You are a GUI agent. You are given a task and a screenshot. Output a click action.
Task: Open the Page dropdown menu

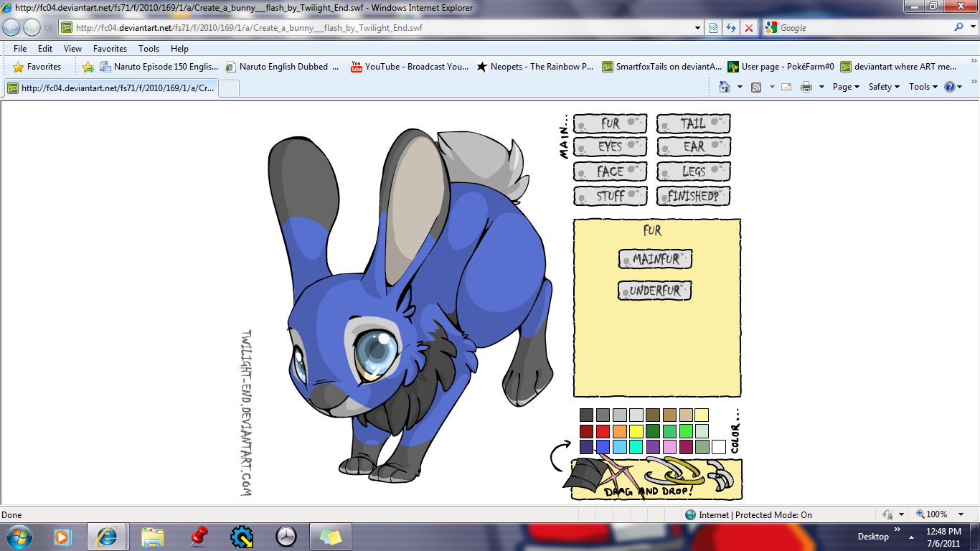pos(846,87)
